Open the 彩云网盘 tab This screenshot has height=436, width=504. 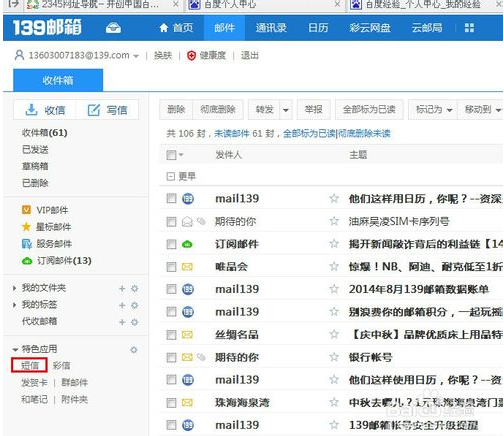pos(370,28)
